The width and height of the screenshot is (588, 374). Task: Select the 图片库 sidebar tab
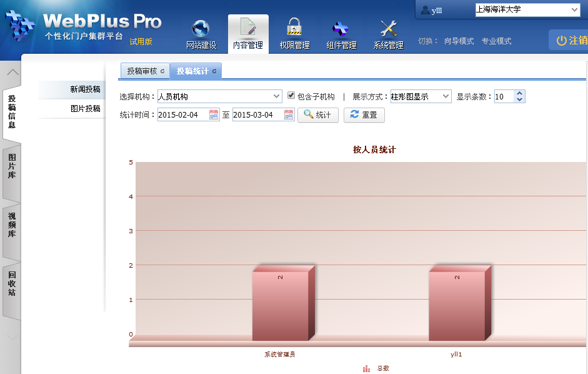coord(12,166)
